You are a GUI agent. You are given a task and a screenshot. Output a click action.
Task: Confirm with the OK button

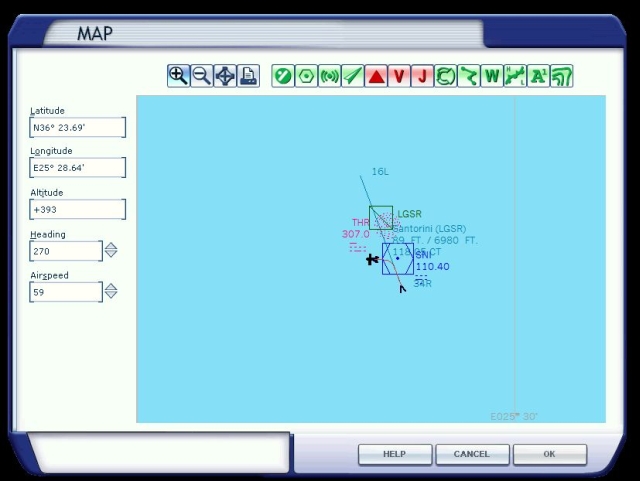click(549, 454)
